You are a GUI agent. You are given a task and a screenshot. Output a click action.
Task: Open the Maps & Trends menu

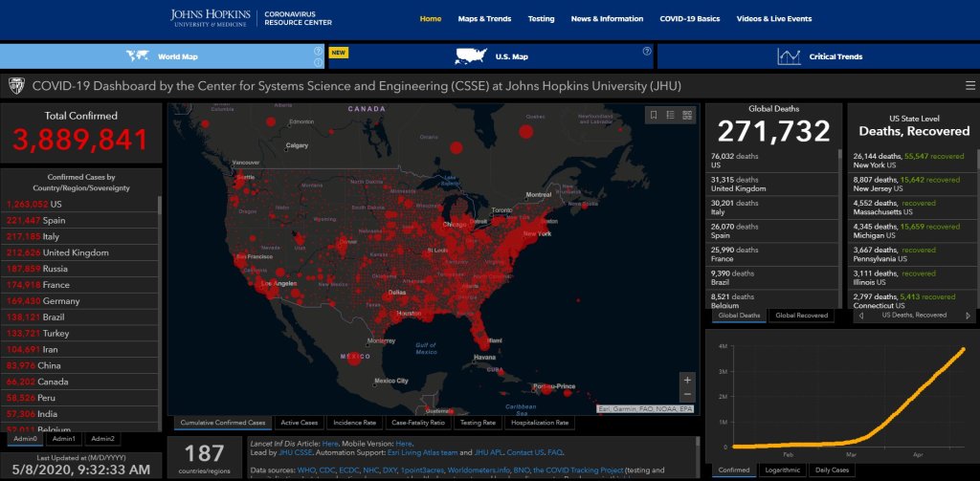pyautogui.click(x=484, y=18)
